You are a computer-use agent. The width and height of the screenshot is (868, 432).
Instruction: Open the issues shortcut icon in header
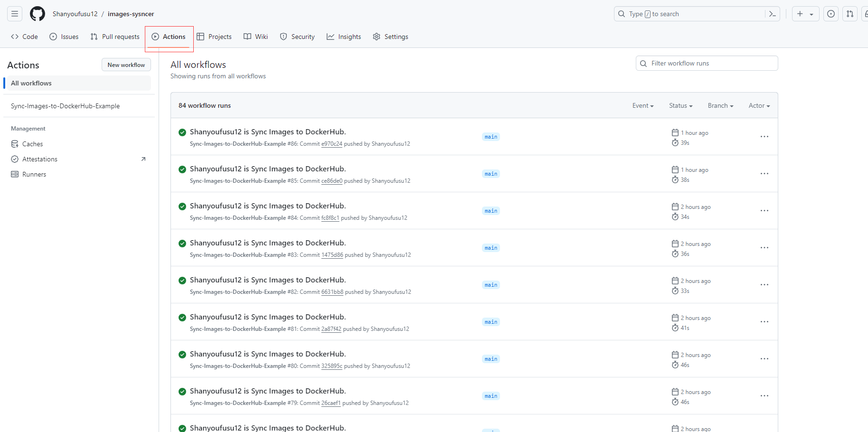click(x=831, y=14)
